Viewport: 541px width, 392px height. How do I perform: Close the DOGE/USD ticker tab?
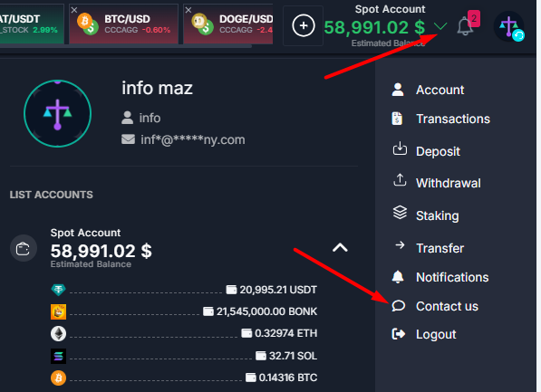coord(188,10)
